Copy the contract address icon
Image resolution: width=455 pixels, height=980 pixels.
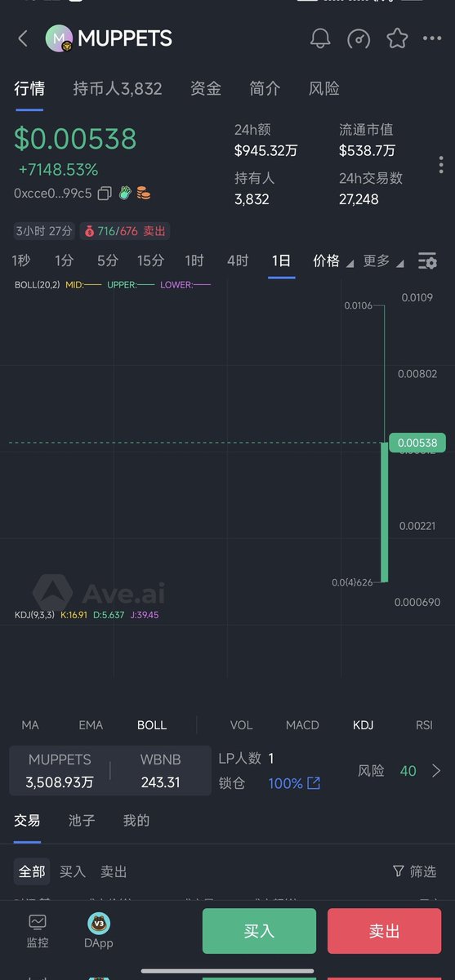tap(105, 194)
